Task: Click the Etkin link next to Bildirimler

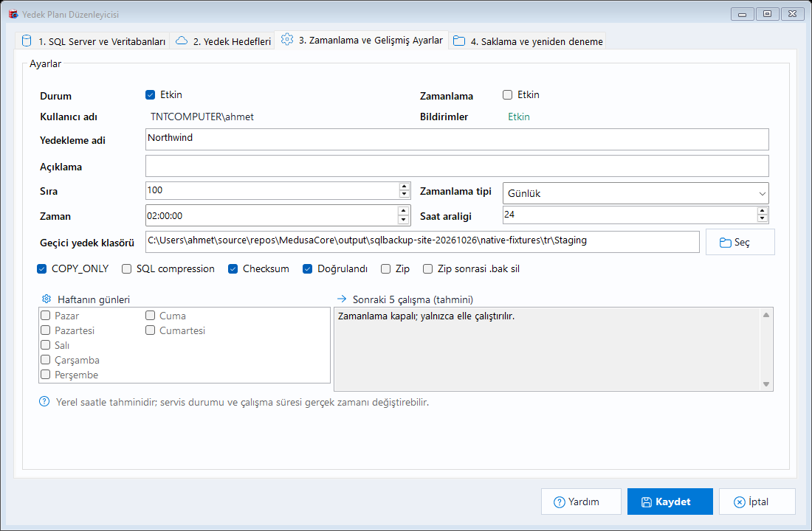Action: pyautogui.click(x=519, y=117)
